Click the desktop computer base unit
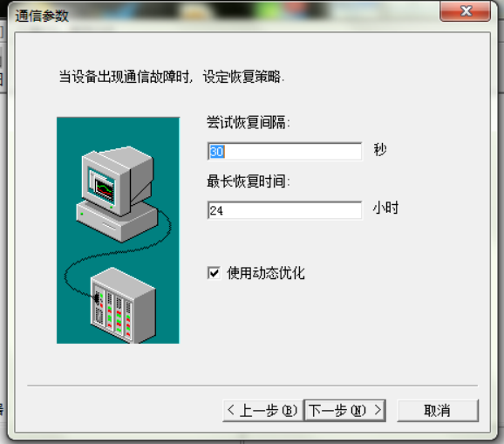Screen dimensions: 504x444 pyautogui.click(x=118, y=222)
